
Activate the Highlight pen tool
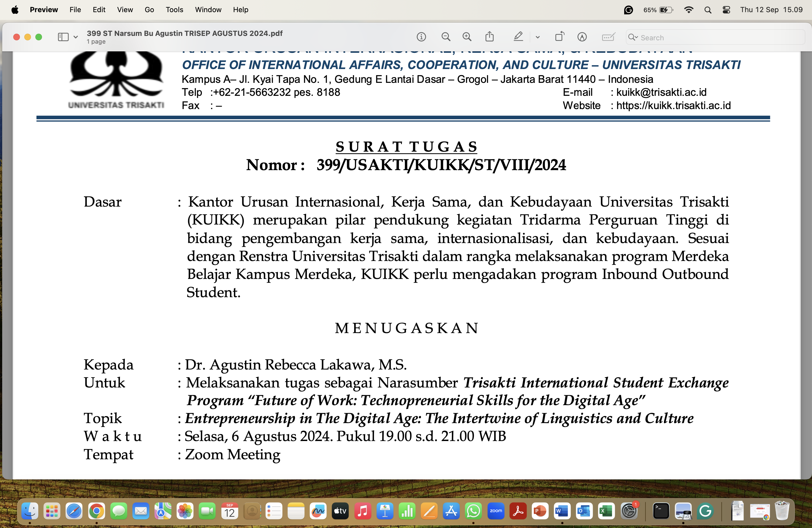point(518,36)
